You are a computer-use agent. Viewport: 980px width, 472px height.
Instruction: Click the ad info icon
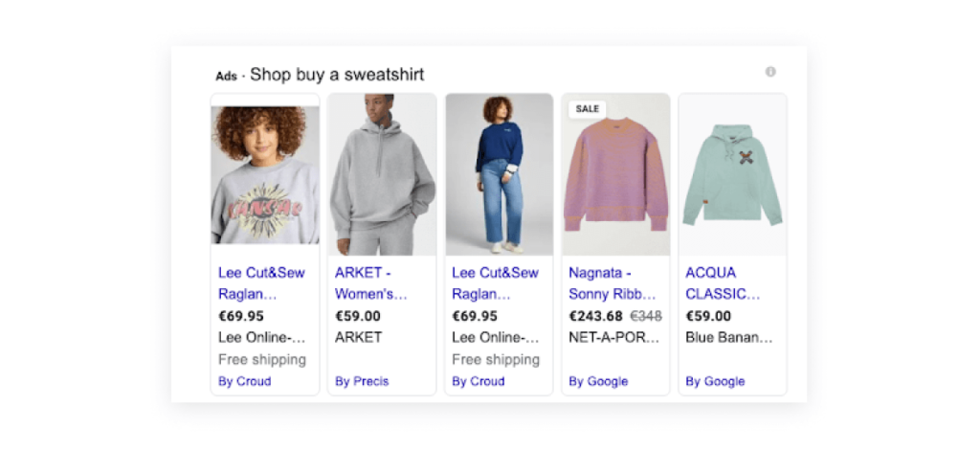(770, 72)
